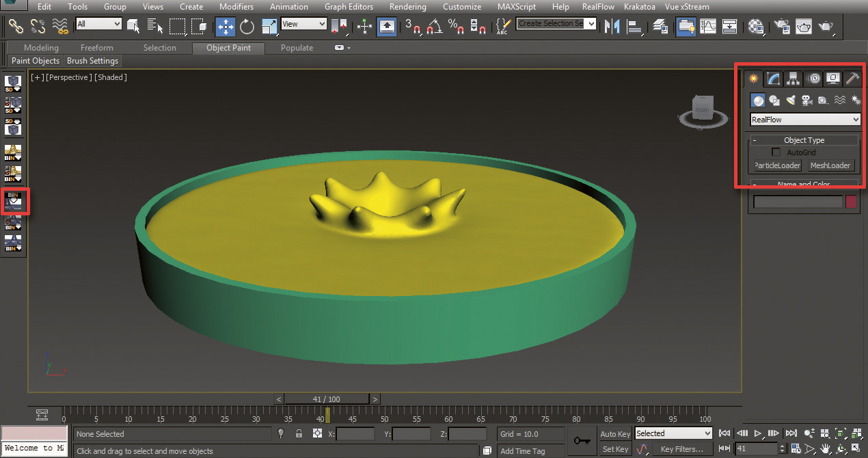Expand the All selection filter dropdown
This screenshot has height=458, width=868.
pos(98,24)
